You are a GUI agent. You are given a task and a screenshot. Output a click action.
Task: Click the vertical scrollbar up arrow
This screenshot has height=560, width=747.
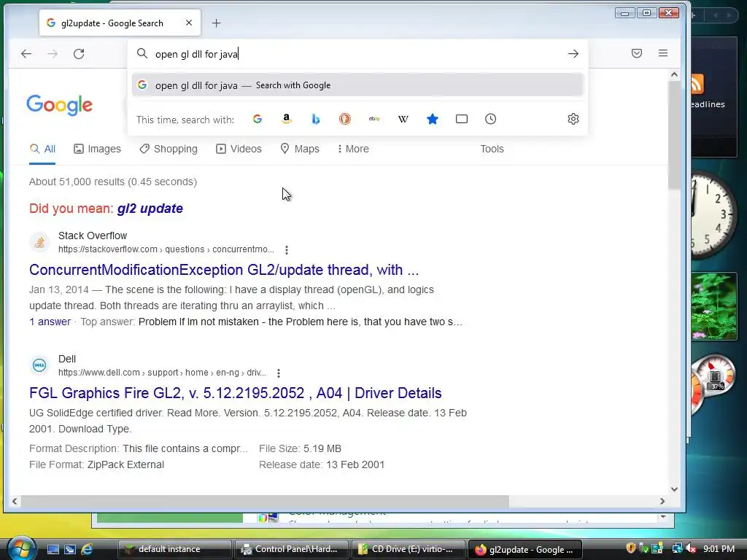tap(674, 74)
